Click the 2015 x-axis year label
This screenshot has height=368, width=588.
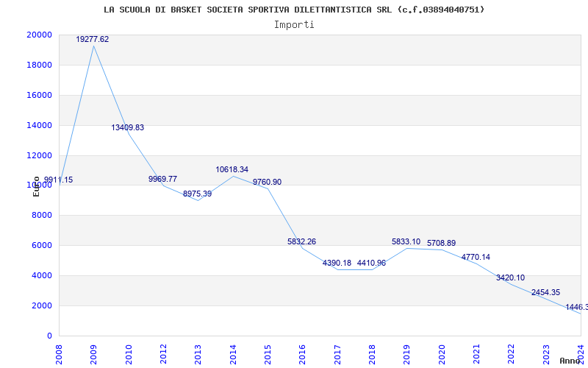pos(268,355)
